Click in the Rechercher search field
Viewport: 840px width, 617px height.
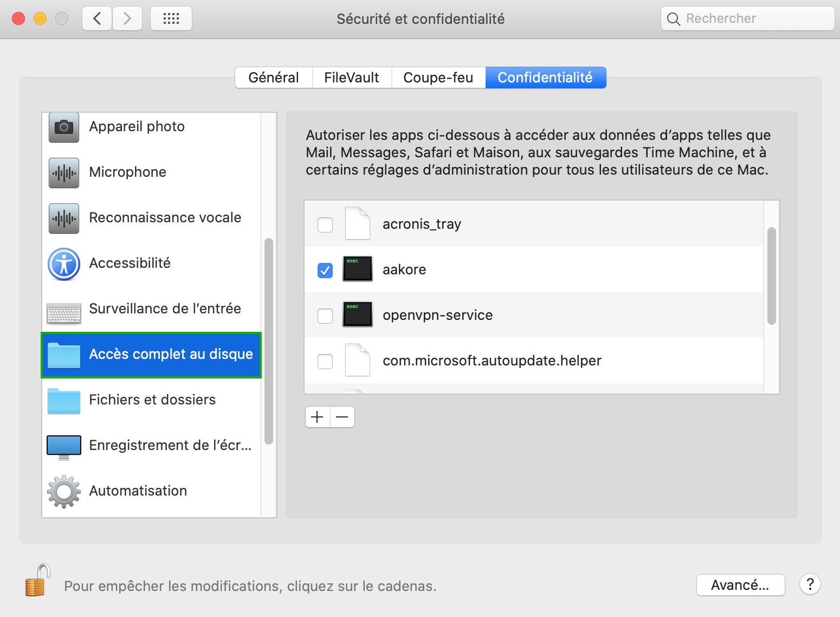coord(748,18)
